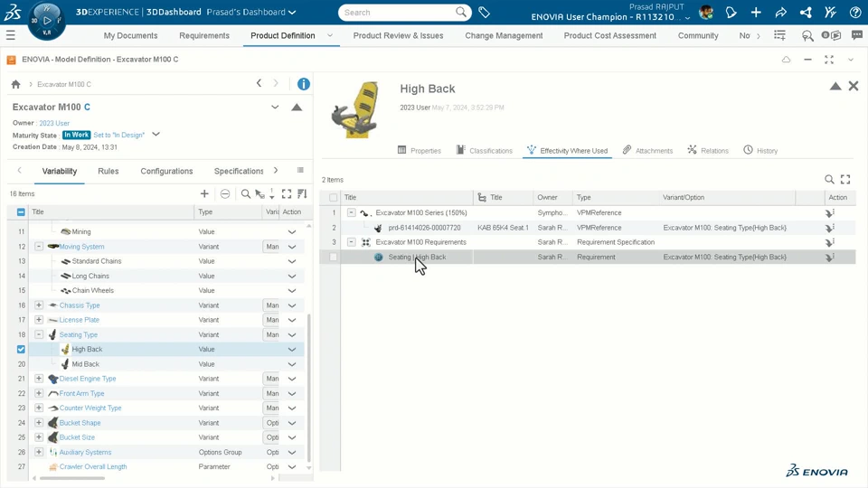
Task: Close the High Back details panel
Action: click(x=853, y=86)
